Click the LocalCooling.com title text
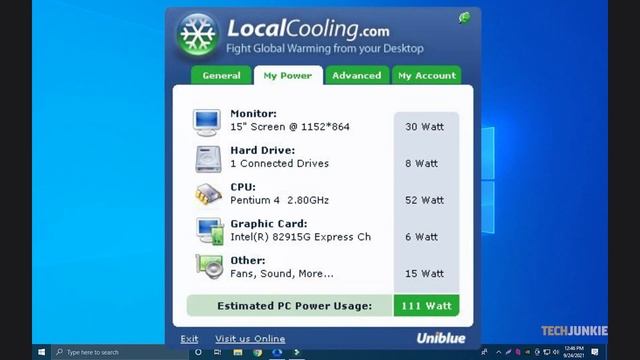640x360 pixels. click(308, 29)
